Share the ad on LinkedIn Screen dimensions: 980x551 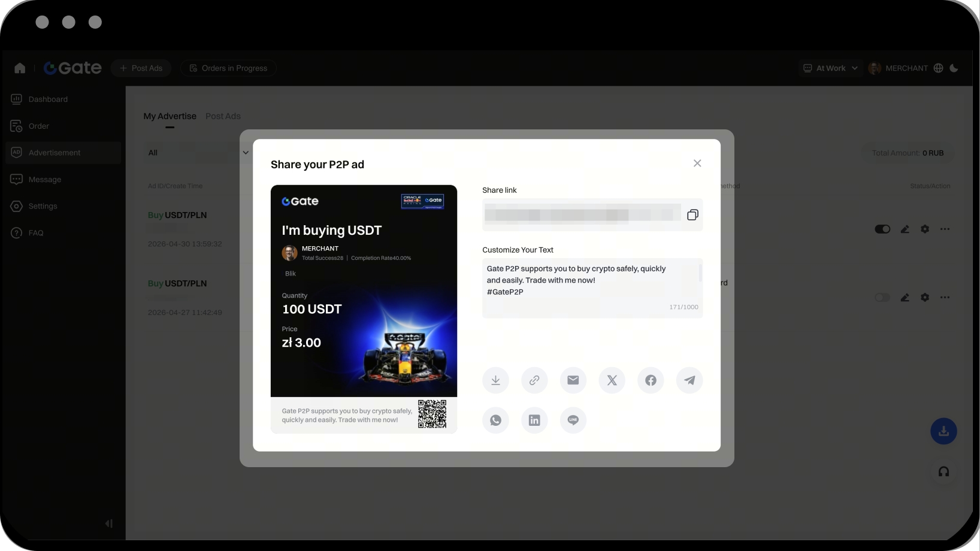(x=534, y=420)
